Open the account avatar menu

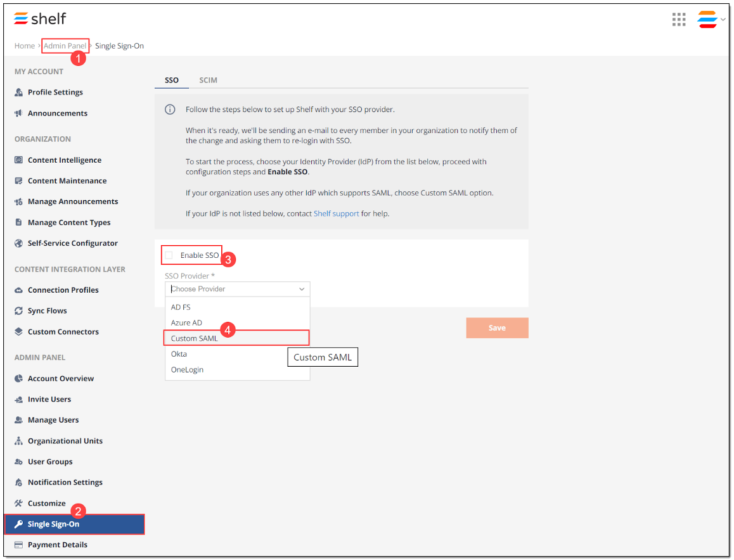click(706, 19)
